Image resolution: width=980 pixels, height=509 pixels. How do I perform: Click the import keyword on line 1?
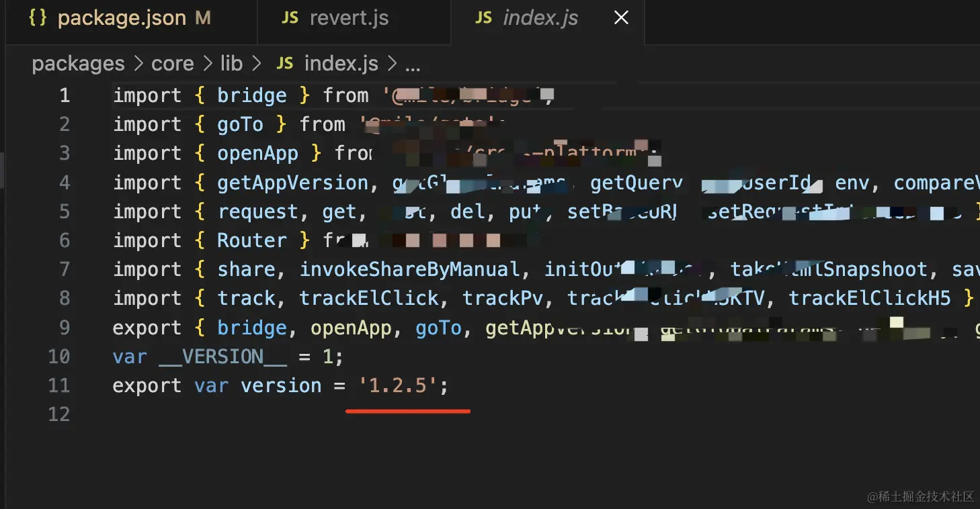point(147,95)
